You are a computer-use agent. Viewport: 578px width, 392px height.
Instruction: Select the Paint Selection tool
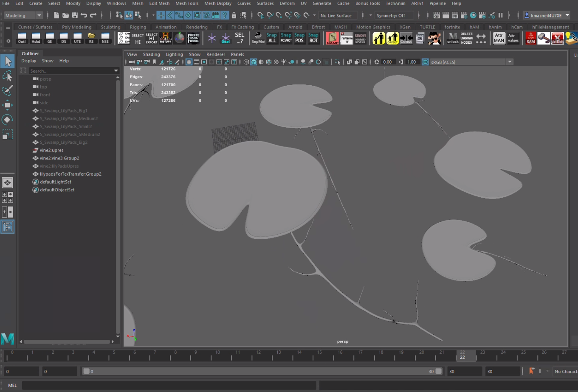[7, 90]
